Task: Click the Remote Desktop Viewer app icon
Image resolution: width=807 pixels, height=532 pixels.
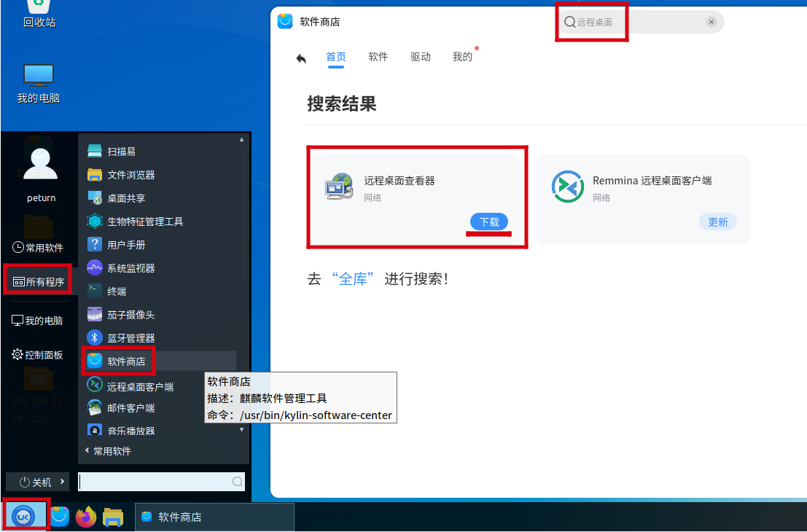Action: pos(339,187)
